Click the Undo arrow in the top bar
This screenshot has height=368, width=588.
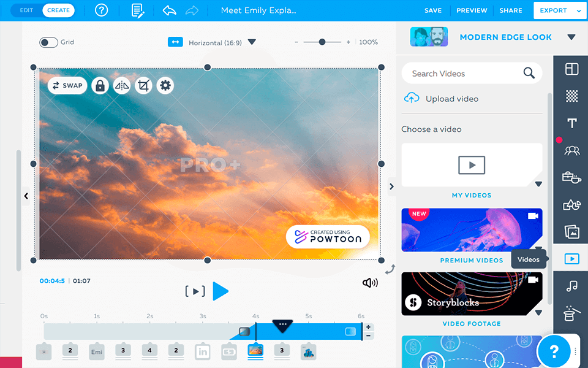tap(169, 10)
